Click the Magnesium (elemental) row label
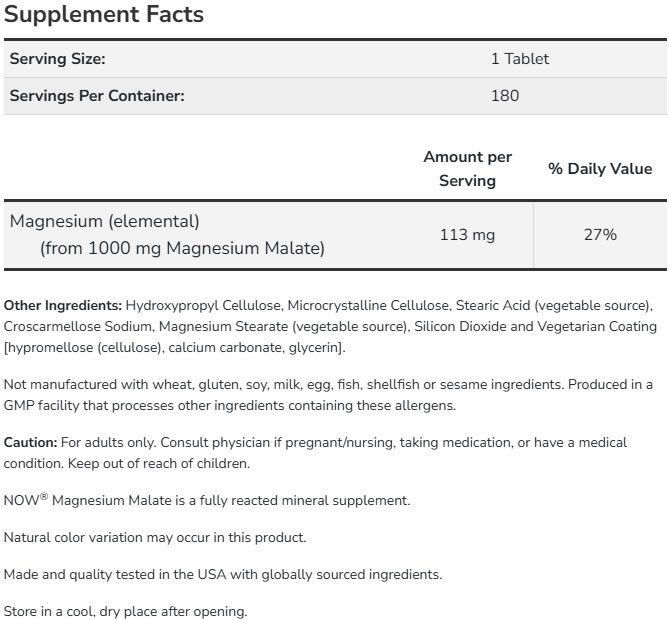Screen dimensions: 669x620 [x=105, y=221]
